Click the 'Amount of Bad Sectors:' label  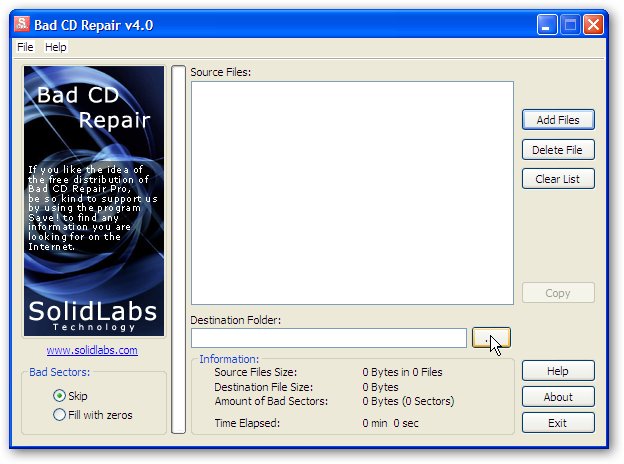click(x=271, y=401)
